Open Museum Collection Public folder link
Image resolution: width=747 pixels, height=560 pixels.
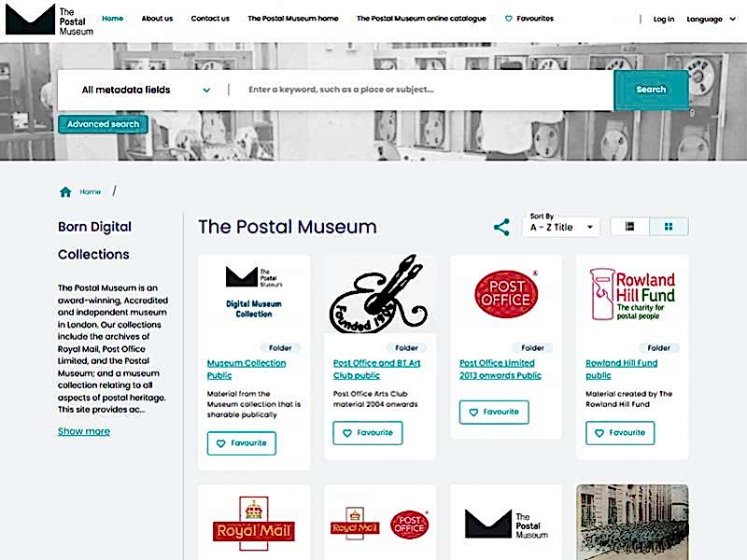(x=247, y=369)
